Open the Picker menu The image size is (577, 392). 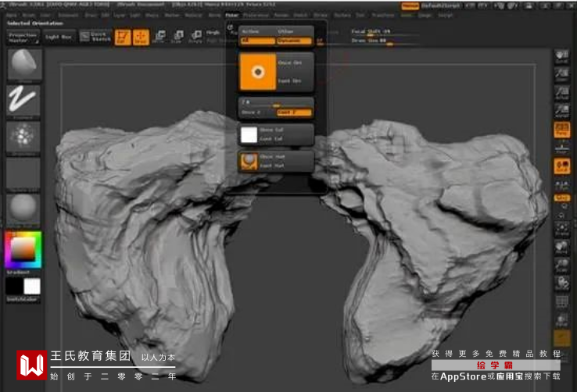(232, 16)
